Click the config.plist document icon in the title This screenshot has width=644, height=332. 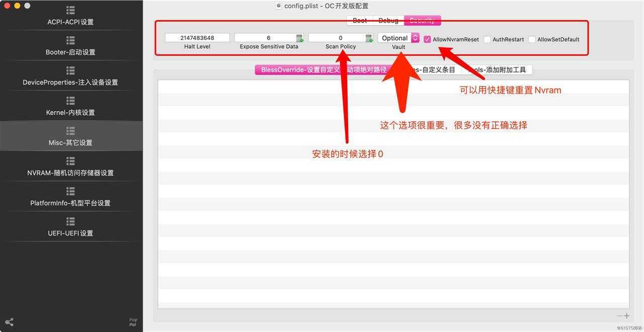click(278, 6)
